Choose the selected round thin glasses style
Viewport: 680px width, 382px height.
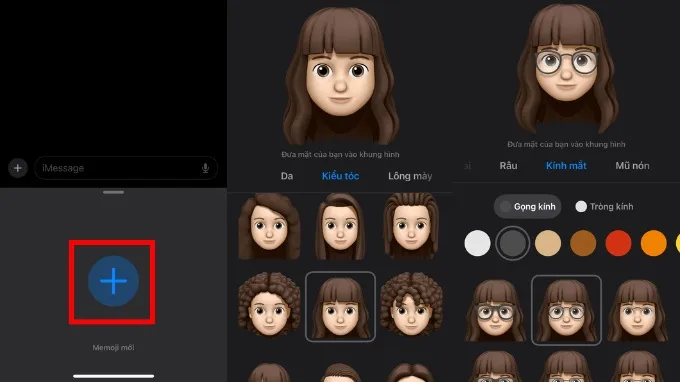[566, 310]
